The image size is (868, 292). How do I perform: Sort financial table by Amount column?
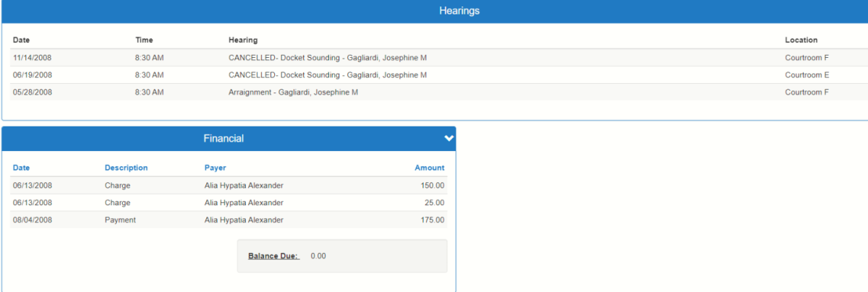tap(429, 168)
